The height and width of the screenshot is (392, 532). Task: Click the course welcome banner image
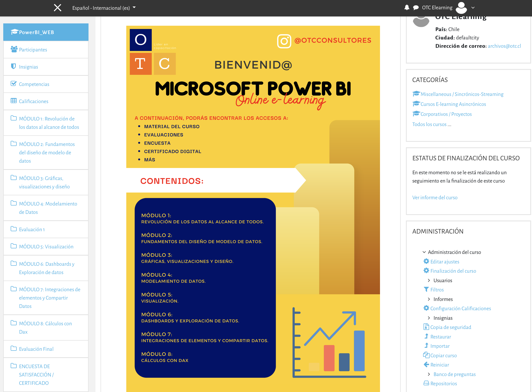coord(253,209)
